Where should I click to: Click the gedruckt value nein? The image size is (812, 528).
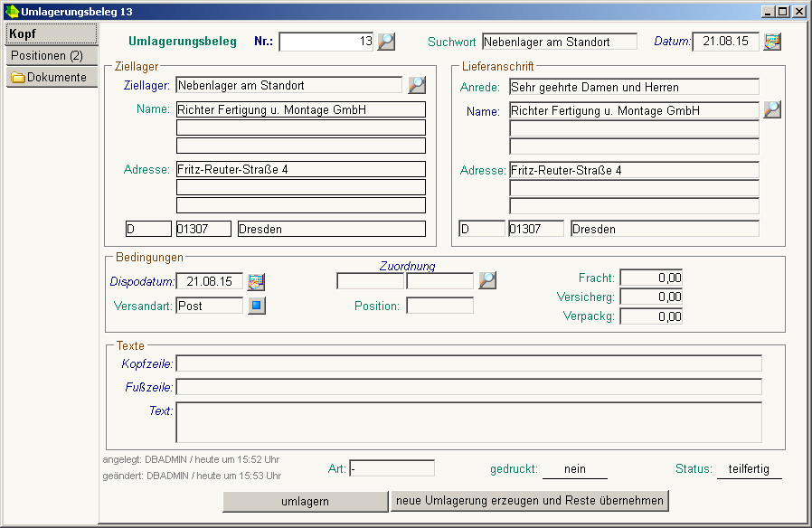[x=575, y=469]
